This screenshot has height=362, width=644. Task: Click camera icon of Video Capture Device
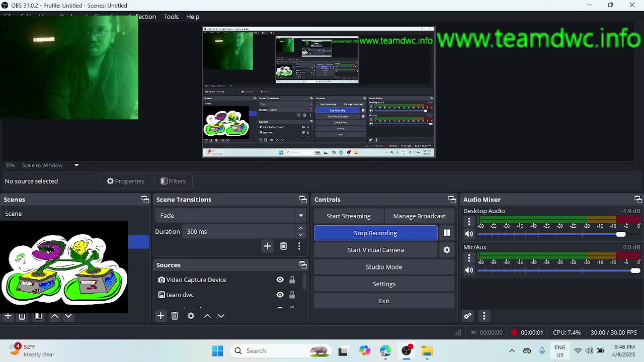click(x=162, y=280)
